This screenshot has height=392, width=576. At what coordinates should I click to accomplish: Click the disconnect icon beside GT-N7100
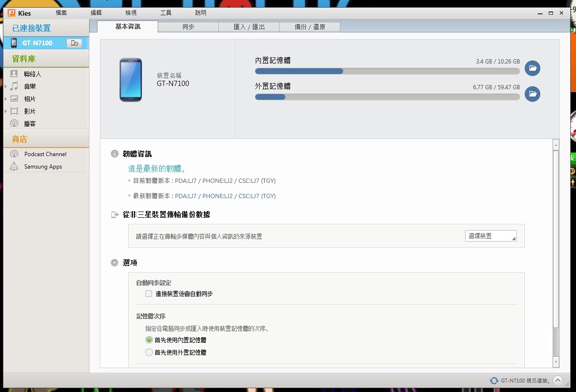(74, 43)
